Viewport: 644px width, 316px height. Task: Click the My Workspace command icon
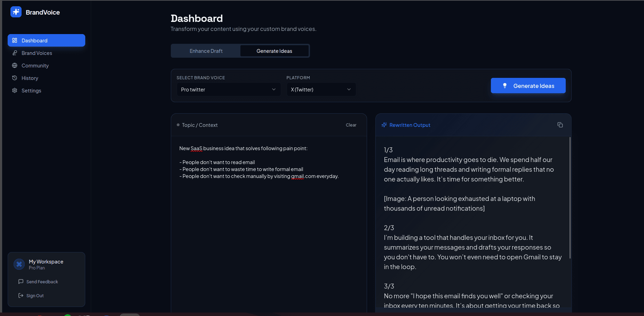point(19,264)
